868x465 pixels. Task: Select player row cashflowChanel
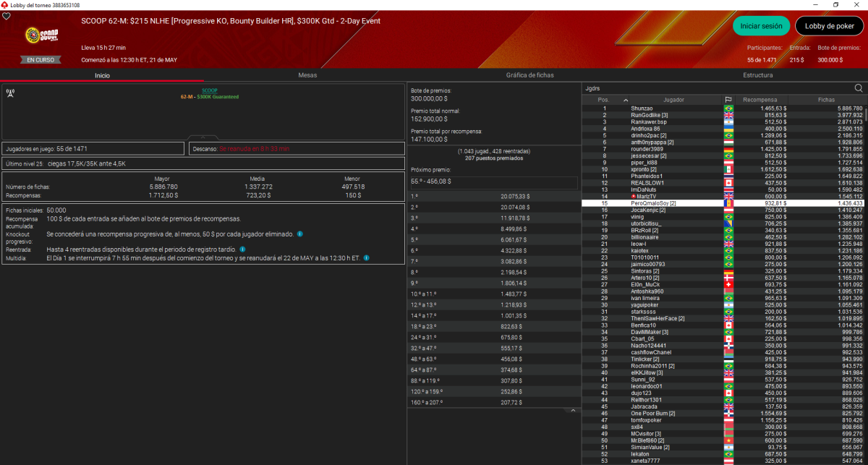click(723, 352)
